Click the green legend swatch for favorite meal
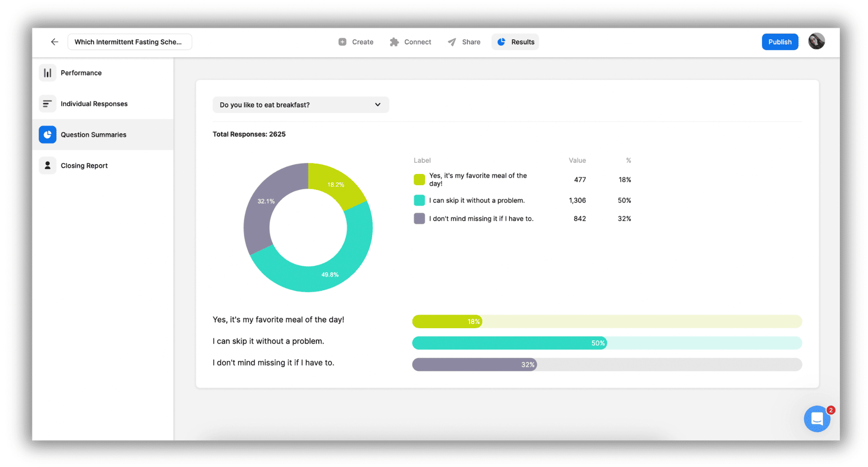Image resolution: width=868 pixels, height=467 pixels. pos(419,179)
